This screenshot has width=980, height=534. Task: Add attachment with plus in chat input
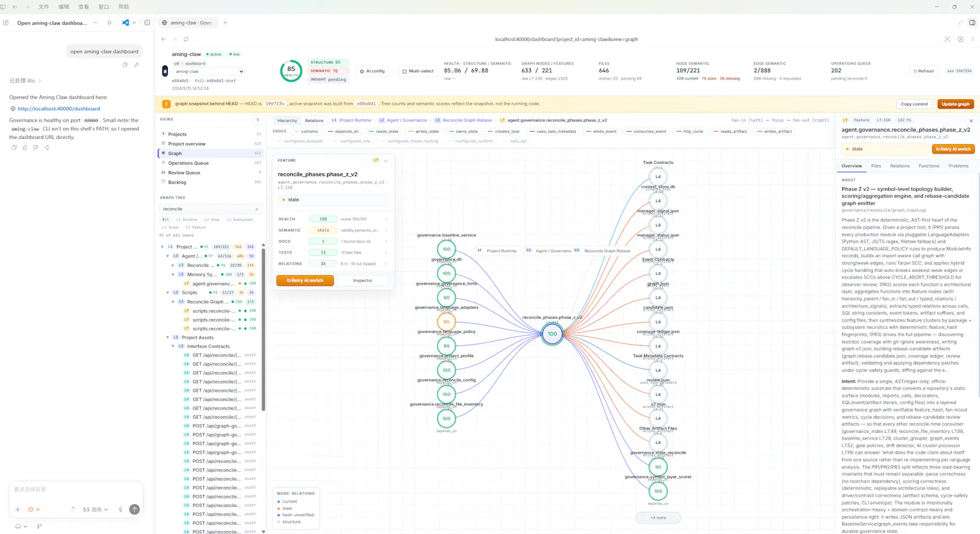18,510
